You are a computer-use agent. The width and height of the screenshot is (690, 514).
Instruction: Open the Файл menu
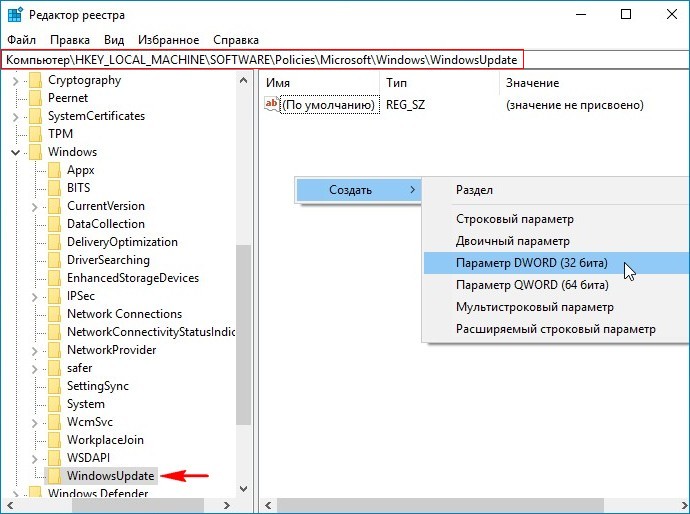pyautogui.click(x=21, y=40)
